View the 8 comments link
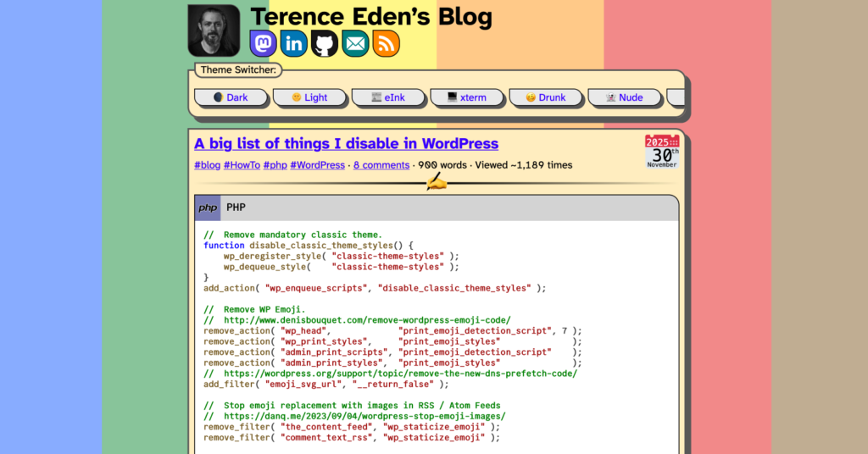Viewport: 868px width, 454px height. [381, 165]
